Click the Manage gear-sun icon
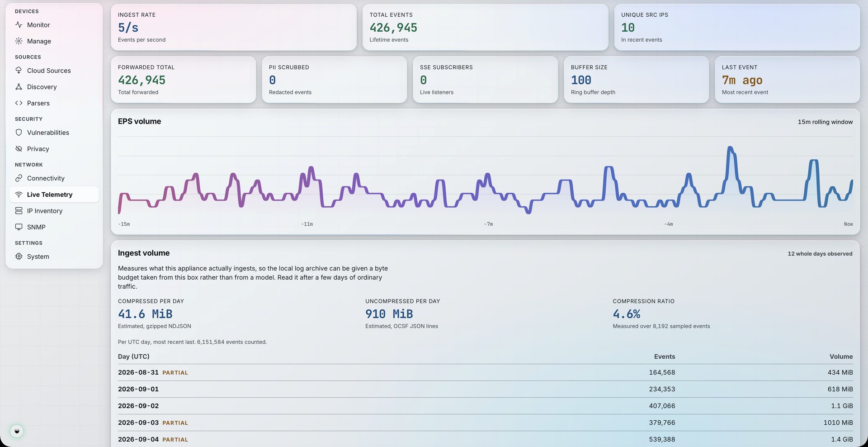The width and height of the screenshot is (868, 447). 19,41
